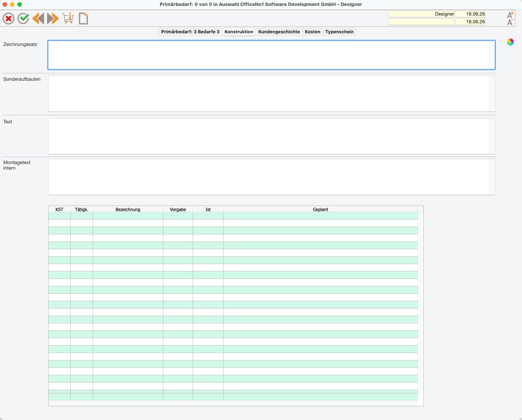Switch to Primärbedarf: 3 Bedarfe 3 tab
This screenshot has width=522, height=420.
[x=190, y=32]
